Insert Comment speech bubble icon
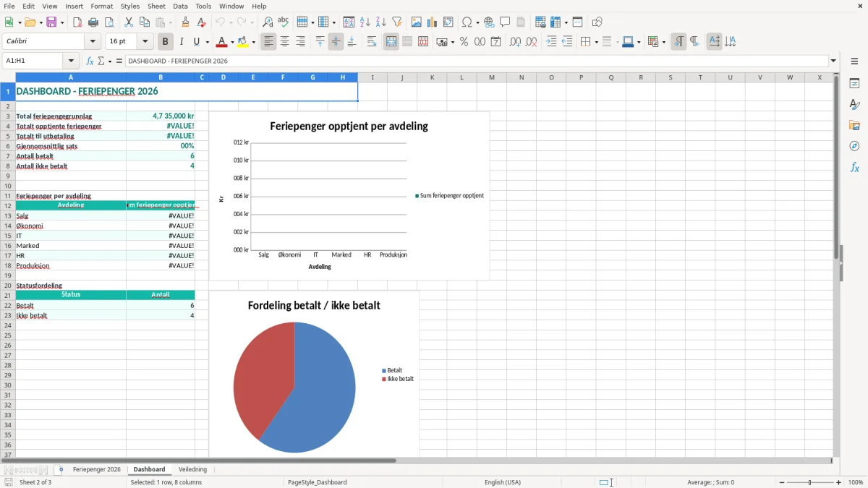Screen dimensions: 868x488 505,22
